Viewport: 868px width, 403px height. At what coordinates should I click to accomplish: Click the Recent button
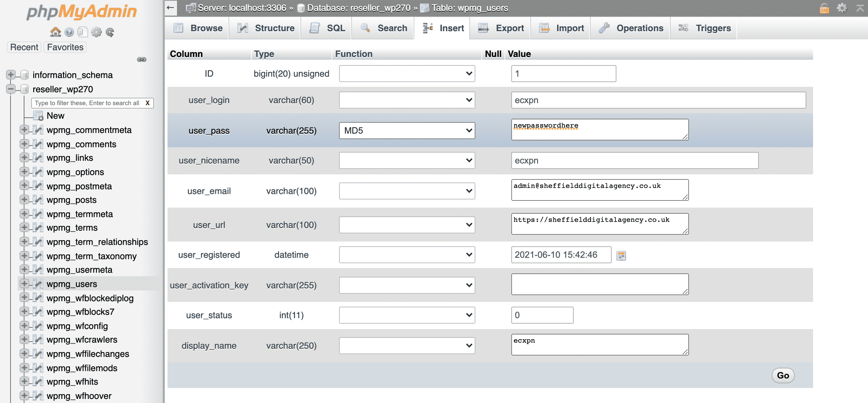(x=24, y=47)
